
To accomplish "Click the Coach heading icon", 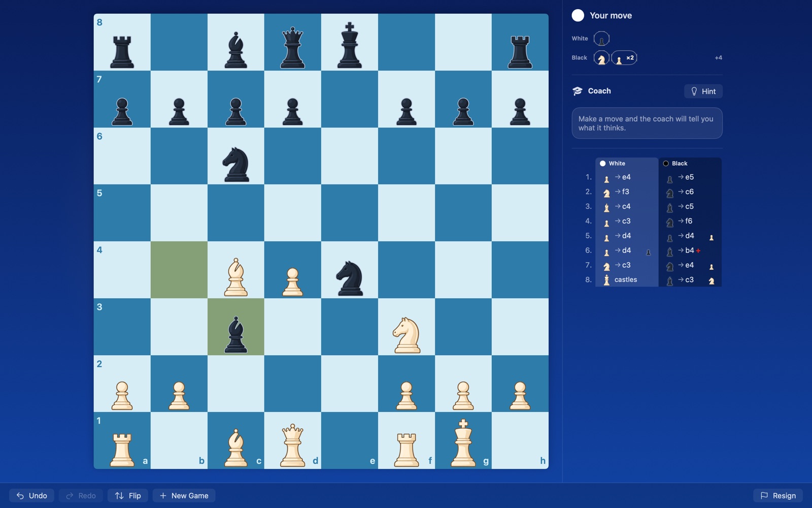I will click(578, 91).
